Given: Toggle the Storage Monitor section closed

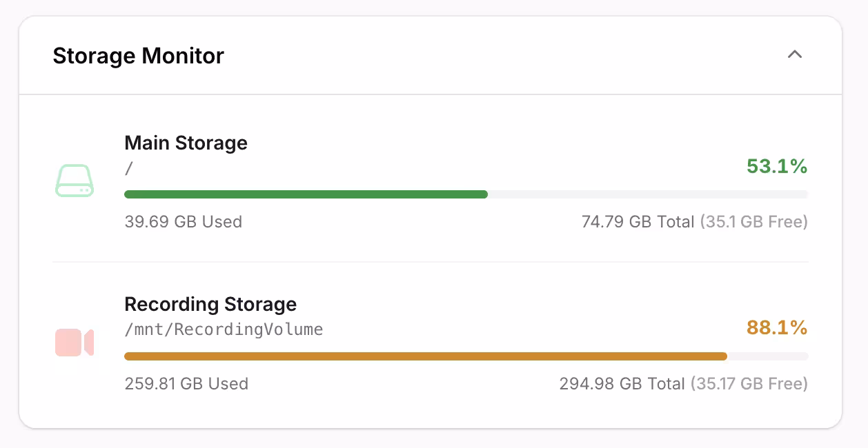Looking at the screenshot, I should coord(795,54).
